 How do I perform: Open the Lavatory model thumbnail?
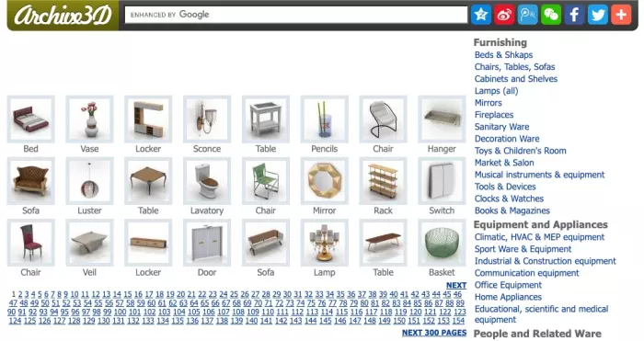click(207, 181)
